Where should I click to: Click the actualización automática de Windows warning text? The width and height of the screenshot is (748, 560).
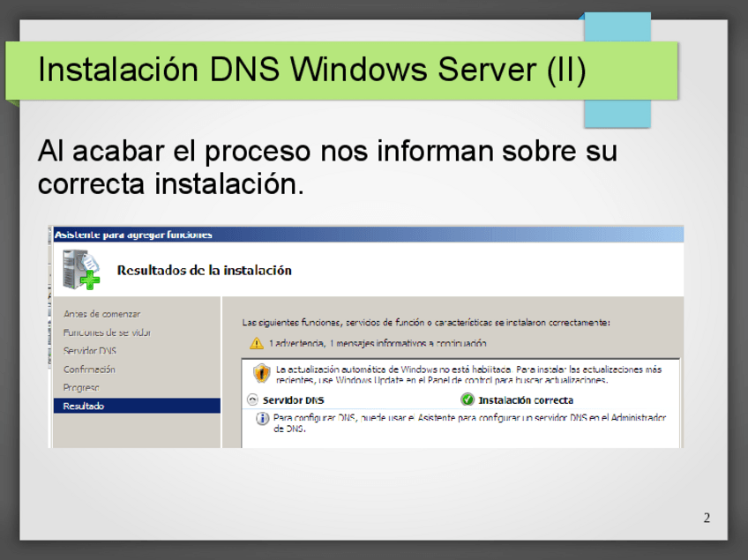click(468, 375)
